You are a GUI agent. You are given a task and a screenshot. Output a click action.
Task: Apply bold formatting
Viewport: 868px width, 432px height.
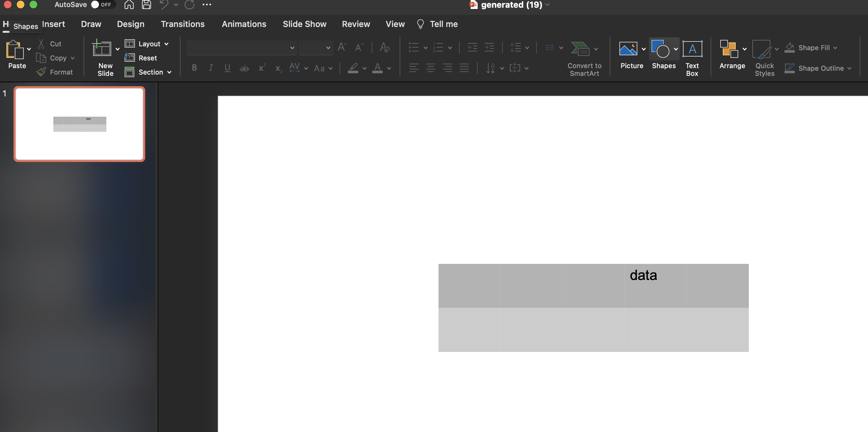pos(194,68)
